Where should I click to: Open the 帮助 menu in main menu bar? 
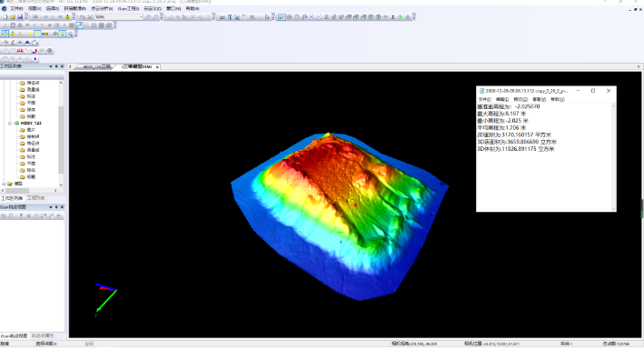193,8
